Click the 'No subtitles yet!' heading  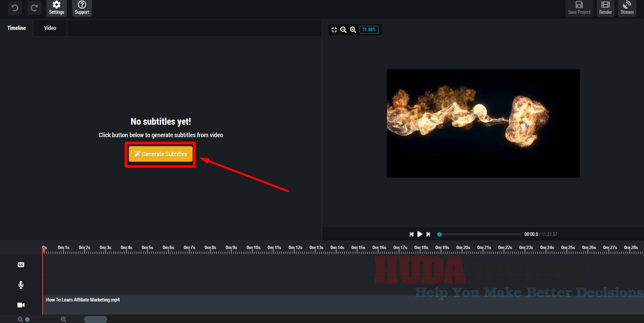[161, 121]
